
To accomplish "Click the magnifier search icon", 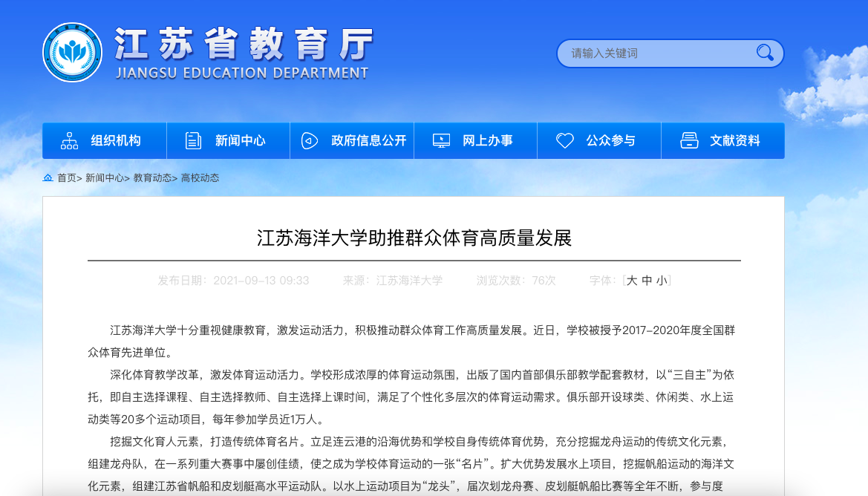I will [765, 53].
